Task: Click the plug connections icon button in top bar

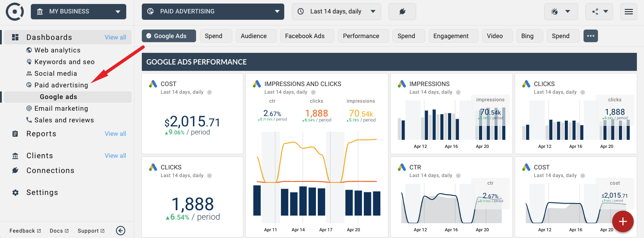Action: [x=402, y=11]
